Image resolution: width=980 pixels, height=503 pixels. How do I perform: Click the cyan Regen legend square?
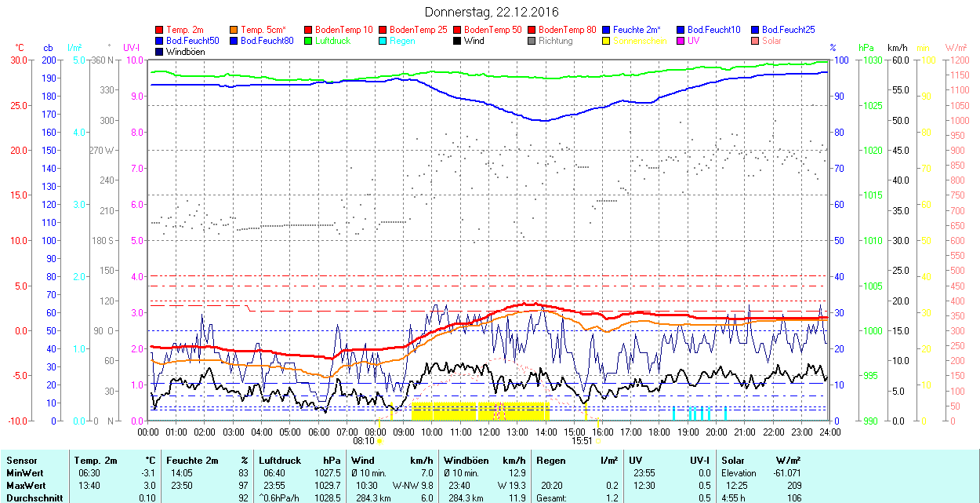383,41
